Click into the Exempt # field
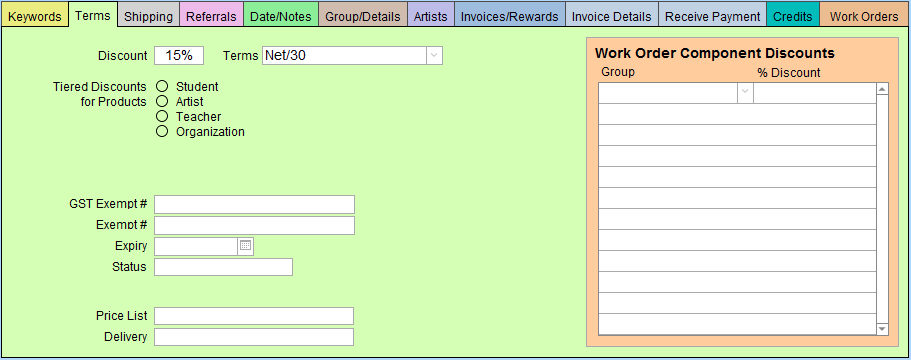Screen dimensions: 911x360 [x=254, y=225]
